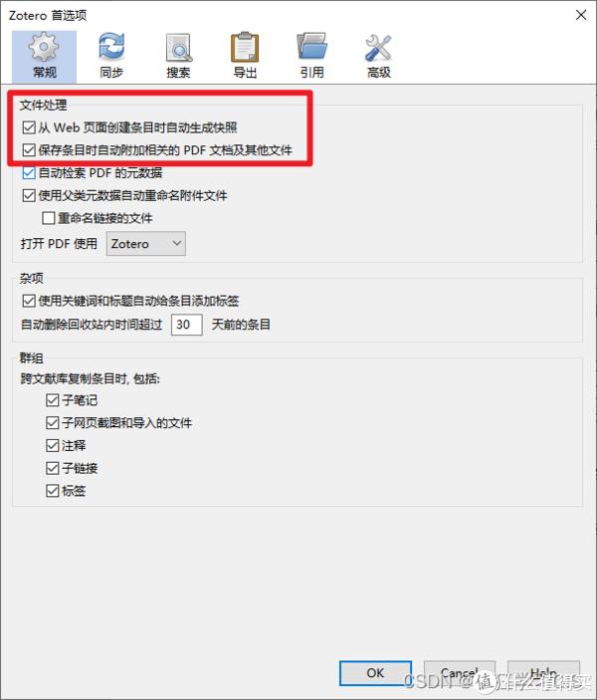Screen dimensions: 597x700
Task: Open the 导出 export clipboard icon
Action: (x=245, y=56)
